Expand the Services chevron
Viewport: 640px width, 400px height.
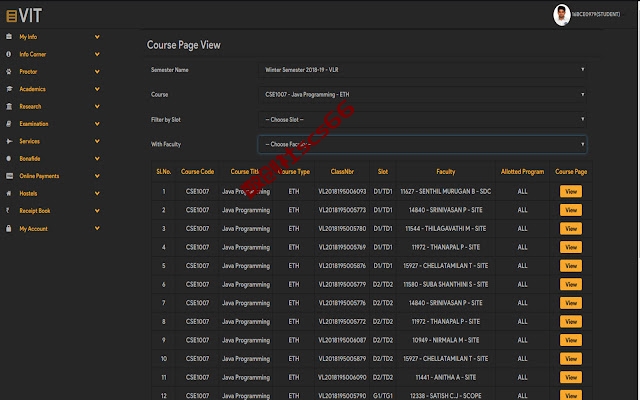97,141
